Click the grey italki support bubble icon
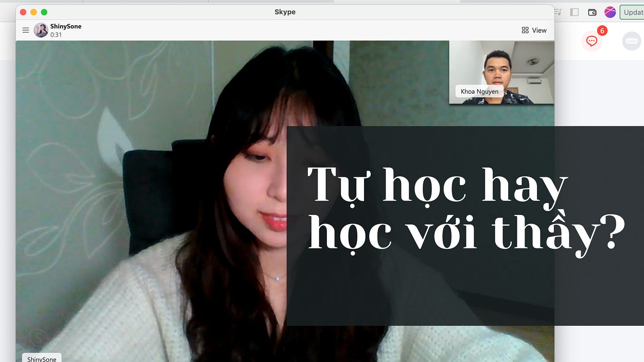 [x=631, y=41]
